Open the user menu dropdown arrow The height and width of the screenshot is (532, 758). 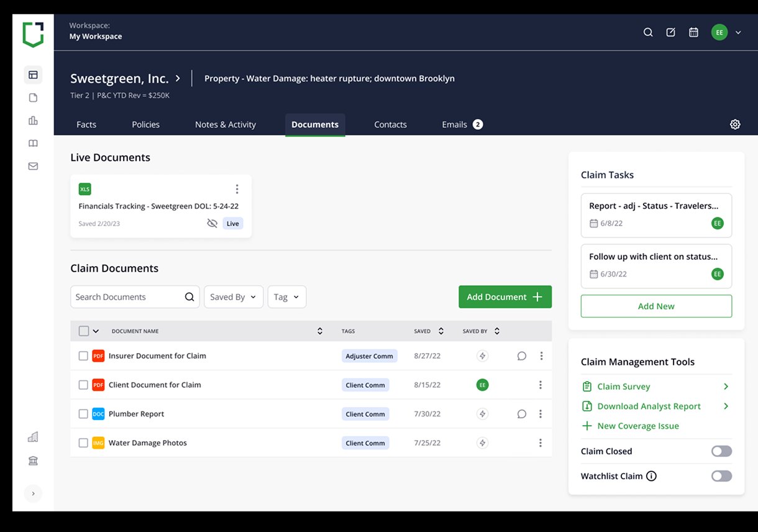(x=738, y=32)
